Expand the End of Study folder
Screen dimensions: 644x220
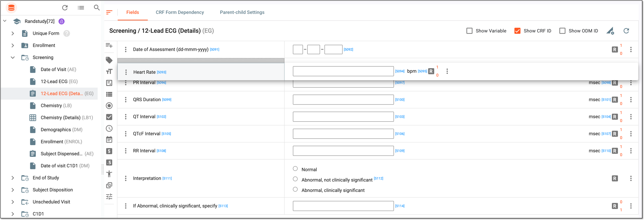click(x=13, y=178)
